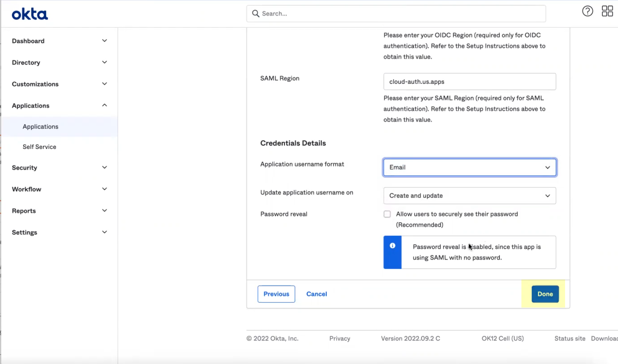Expand the Directory menu chevron
618x364 pixels.
pyautogui.click(x=105, y=62)
